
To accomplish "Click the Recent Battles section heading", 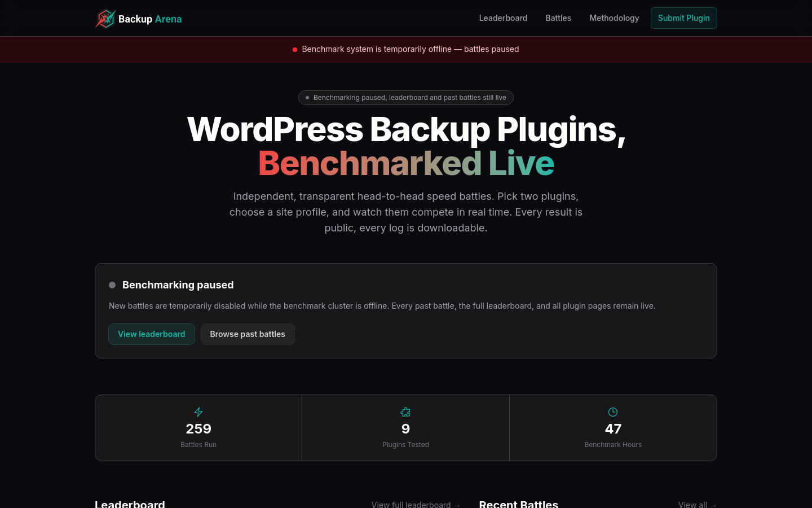I will (x=519, y=503).
